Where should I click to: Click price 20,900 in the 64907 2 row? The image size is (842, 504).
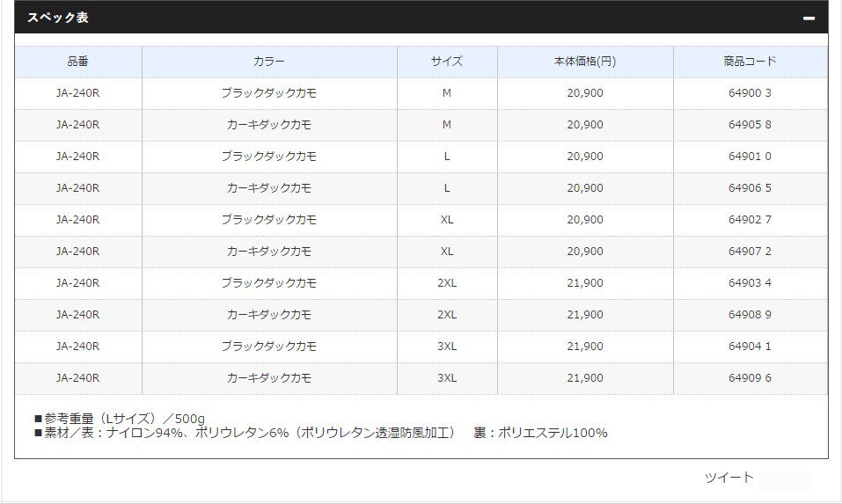[585, 252]
